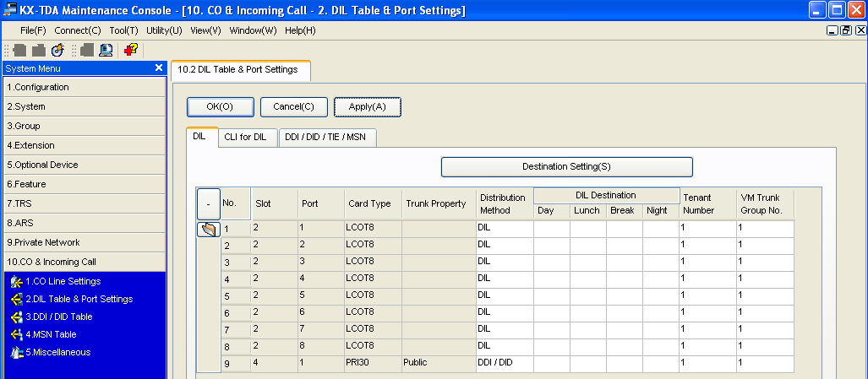
Task: Click the Lunch destination cell for row 3
Action: tap(588, 263)
